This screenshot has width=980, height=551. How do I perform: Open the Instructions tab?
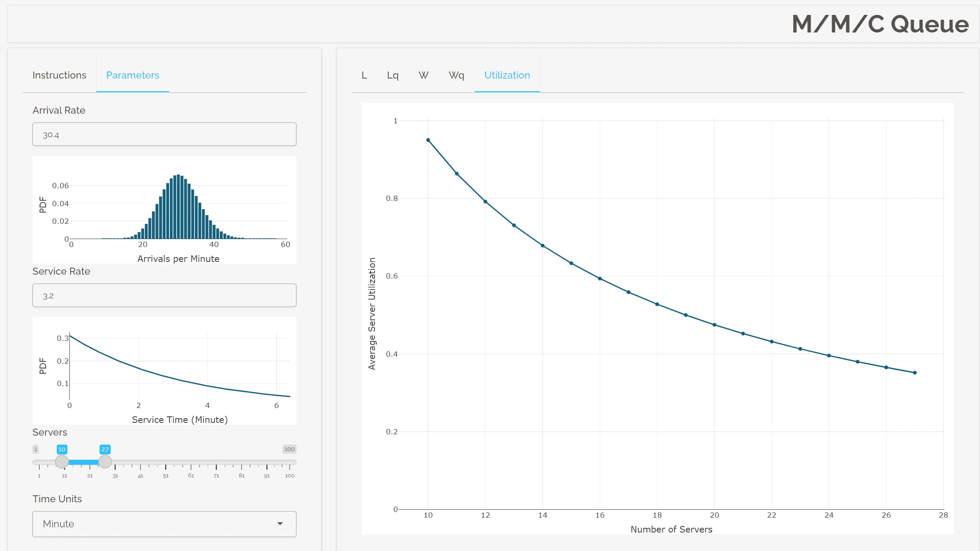point(59,75)
